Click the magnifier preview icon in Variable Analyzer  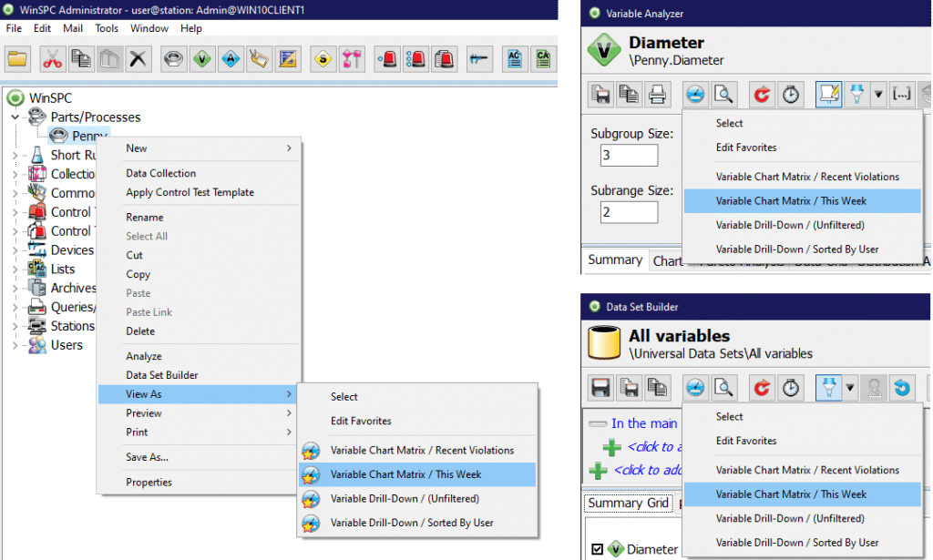point(723,94)
